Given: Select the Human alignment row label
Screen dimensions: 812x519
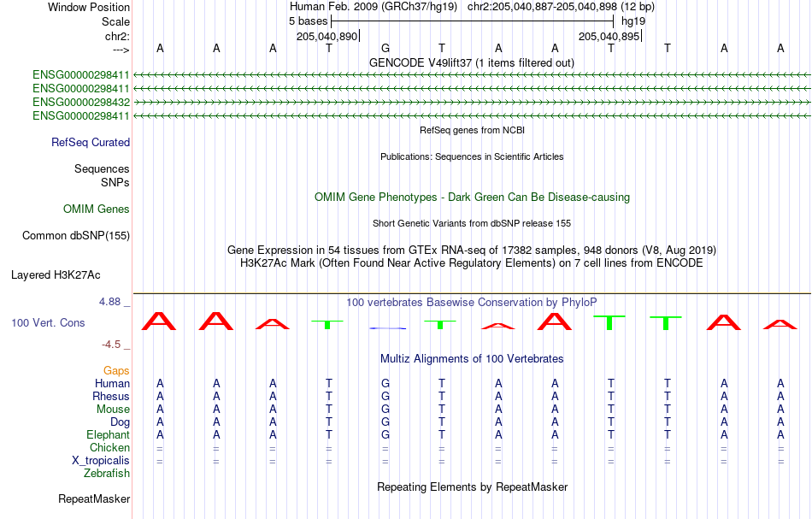Looking at the screenshot, I should pos(112,383).
